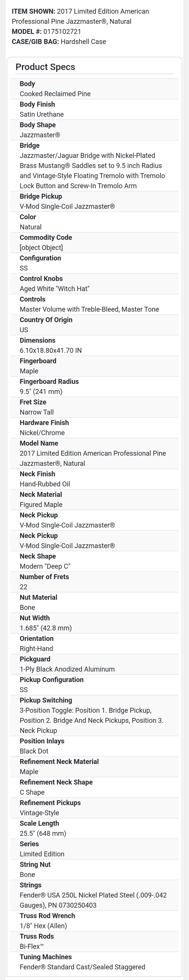Select the Truss Rod Wrench label

click(47, 915)
